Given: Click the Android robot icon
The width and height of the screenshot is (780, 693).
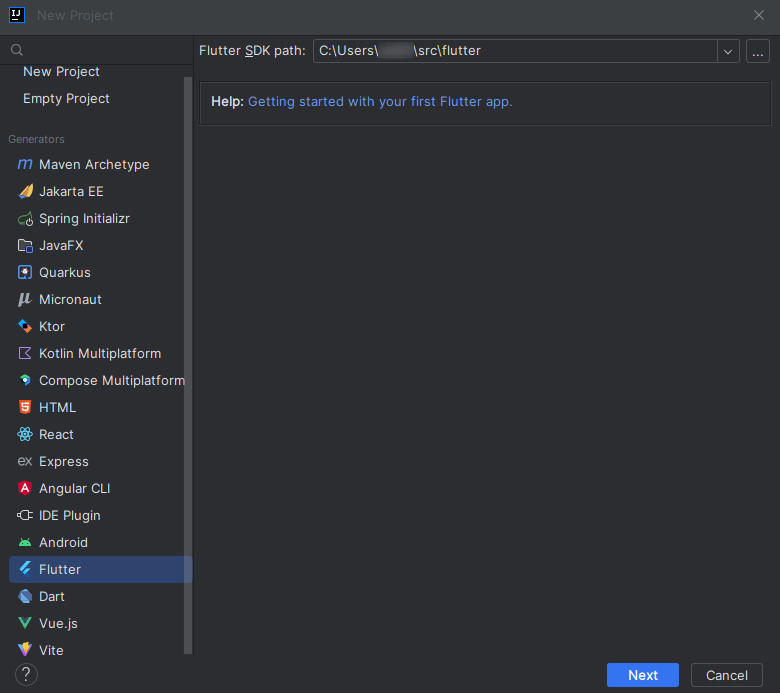Looking at the screenshot, I should pyautogui.click(x=25, y=542).
